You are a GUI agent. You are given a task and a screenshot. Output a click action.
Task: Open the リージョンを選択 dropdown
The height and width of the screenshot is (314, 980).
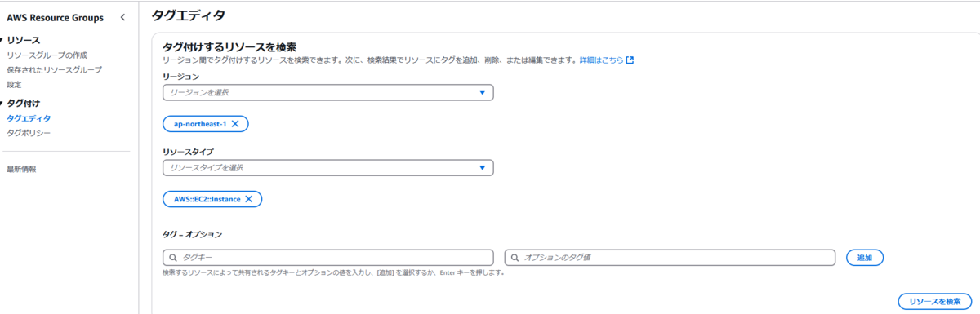(x=328, y=92)
